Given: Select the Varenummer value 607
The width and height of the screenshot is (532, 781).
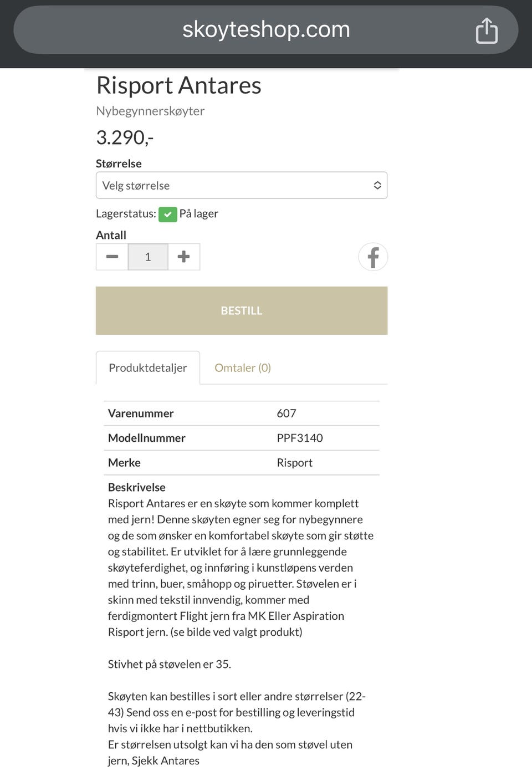Looking at the screenshot, I should 287,414.
